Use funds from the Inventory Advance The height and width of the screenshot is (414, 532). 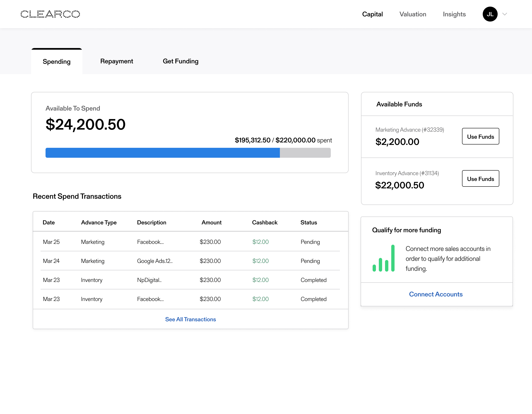click(480, 178)
